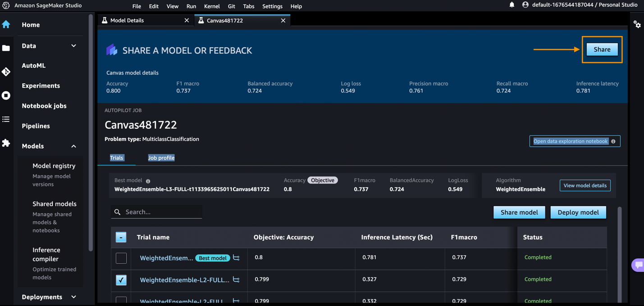Click the notifications bell icon

[x=512, y=5]
